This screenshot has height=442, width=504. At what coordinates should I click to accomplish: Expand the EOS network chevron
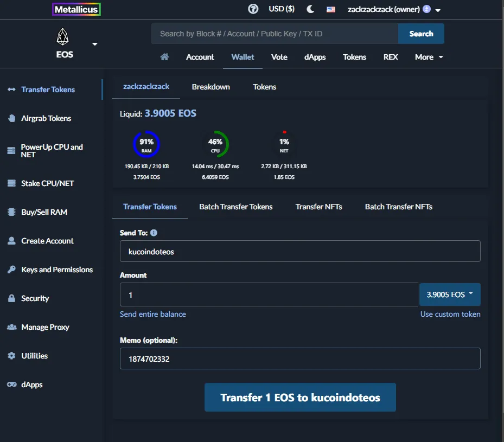[95, 44]
